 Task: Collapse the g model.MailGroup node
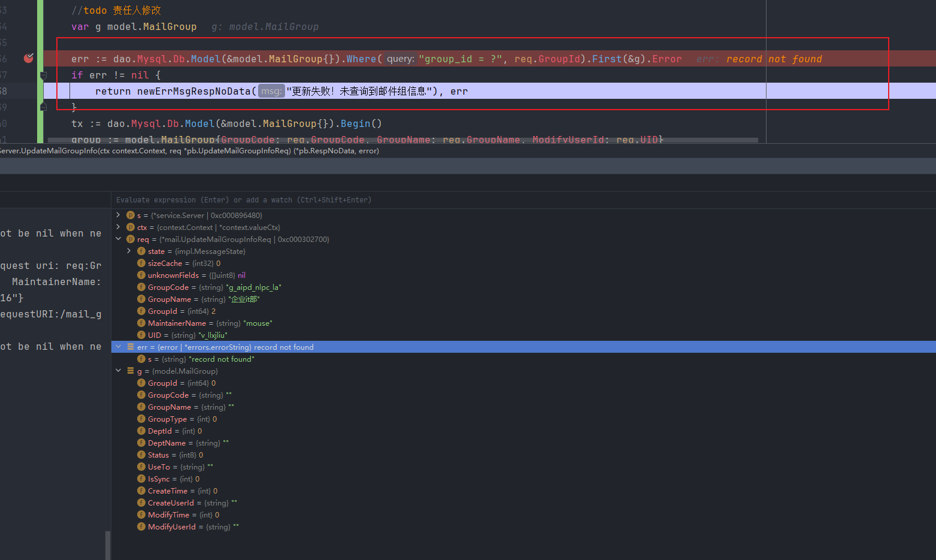pyautogui.click(x=118, y=371)
